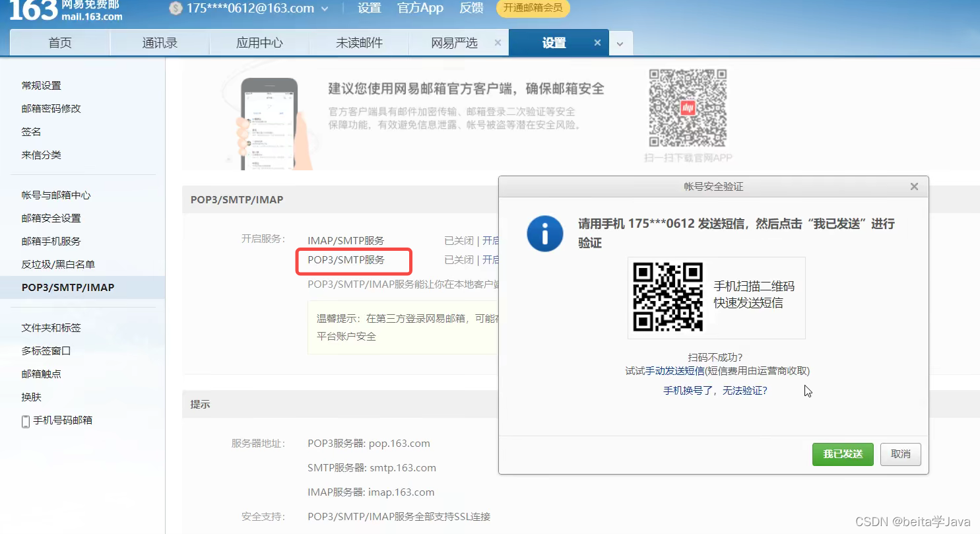This screenshot has height=534, width=980.
Task: Open 反垃圾/黑白名单 in the sidebar
Action: coord(58,264)
